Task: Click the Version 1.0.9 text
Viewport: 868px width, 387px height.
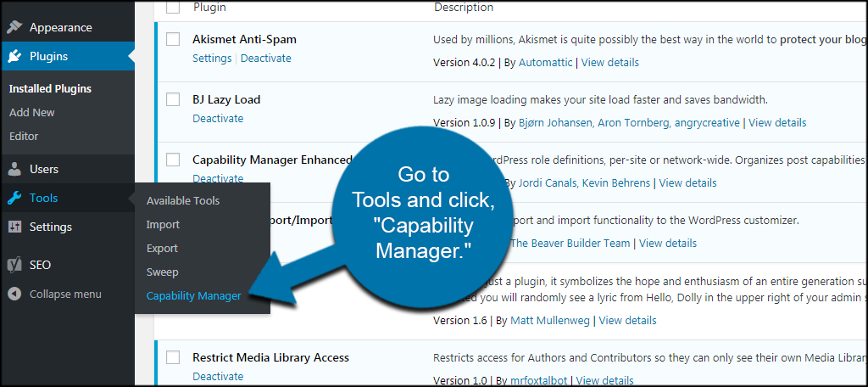Action: pos(465,122)
